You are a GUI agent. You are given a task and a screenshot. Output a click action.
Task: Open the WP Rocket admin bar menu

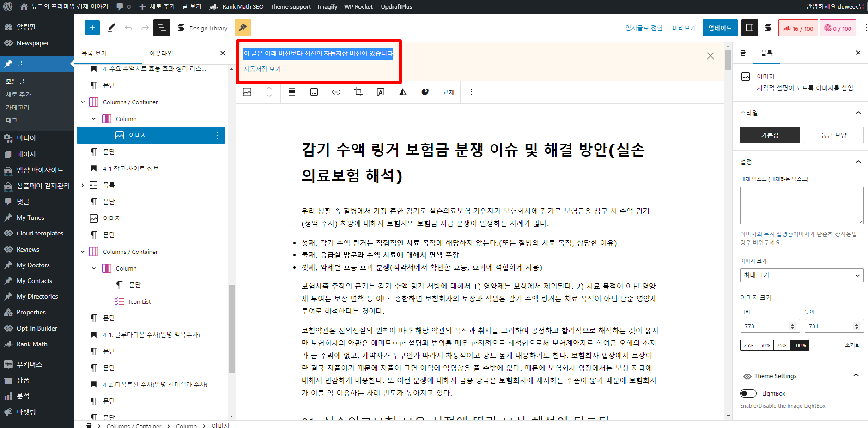(358, 6)
